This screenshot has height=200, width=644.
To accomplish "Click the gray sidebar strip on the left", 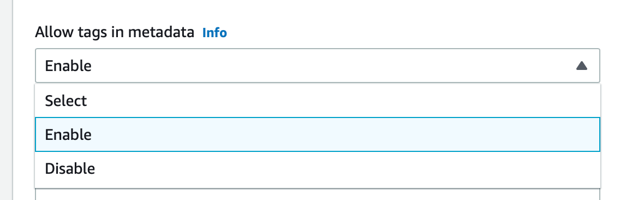I will (6, 100).
